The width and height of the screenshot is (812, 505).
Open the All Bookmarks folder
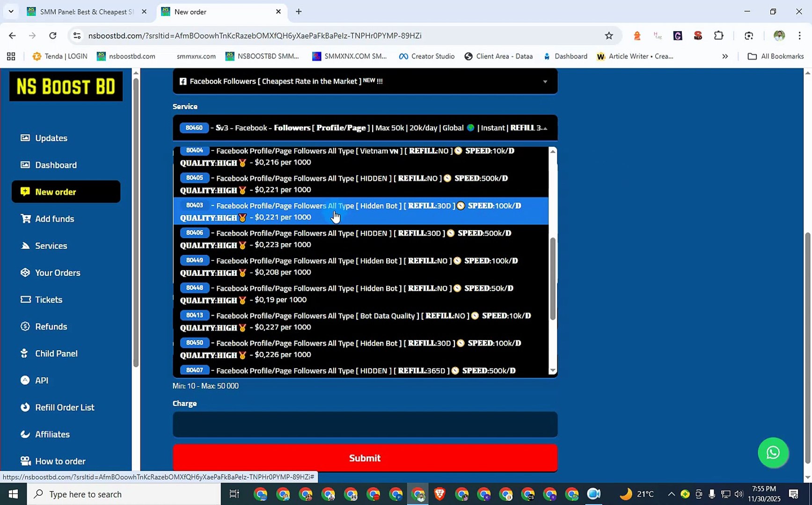point(776,56)
